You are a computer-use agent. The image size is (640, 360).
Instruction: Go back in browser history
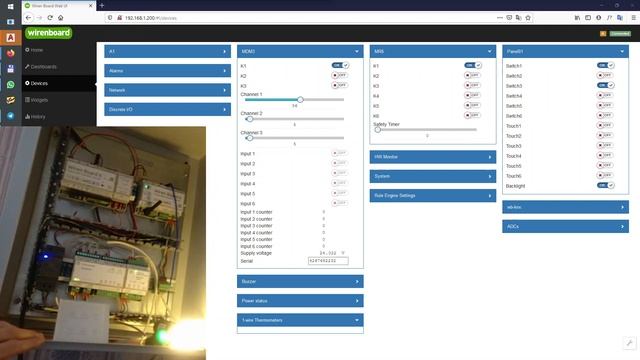pyautogui.click(x=28, y=18)
